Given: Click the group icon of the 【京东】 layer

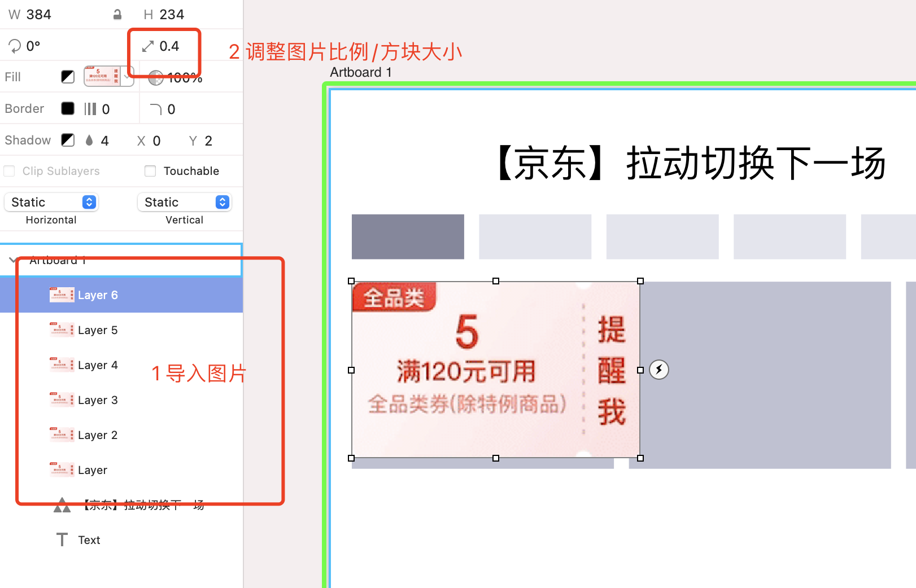Looking at the screenshot, I should click(x=62, y=505).
